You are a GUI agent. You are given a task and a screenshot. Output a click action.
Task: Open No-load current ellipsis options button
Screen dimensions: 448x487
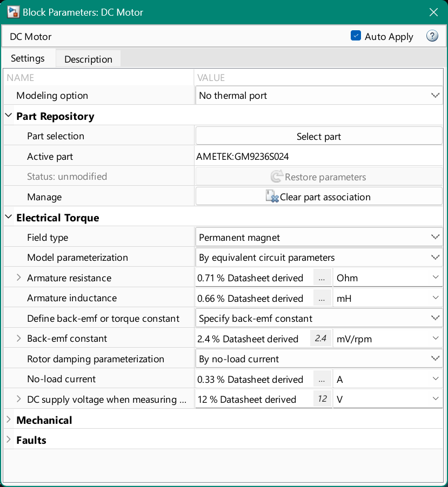[322, 379]
